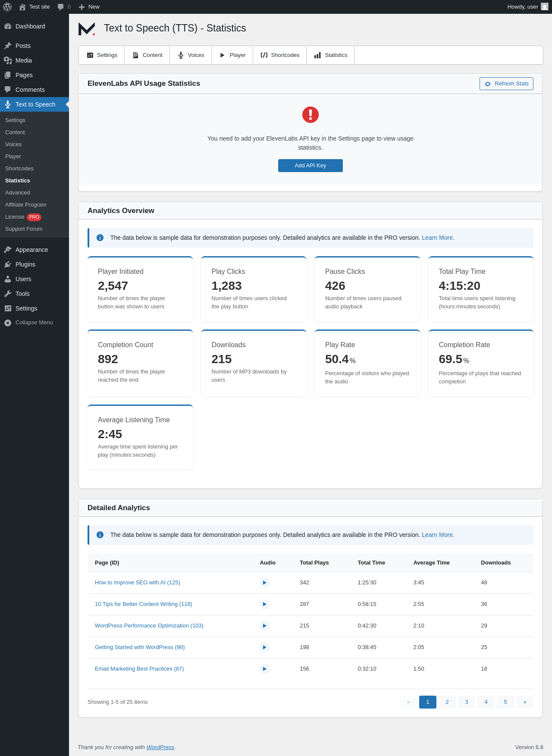Click the WordPress footer link
552x756 pixels.
[160, 747]
